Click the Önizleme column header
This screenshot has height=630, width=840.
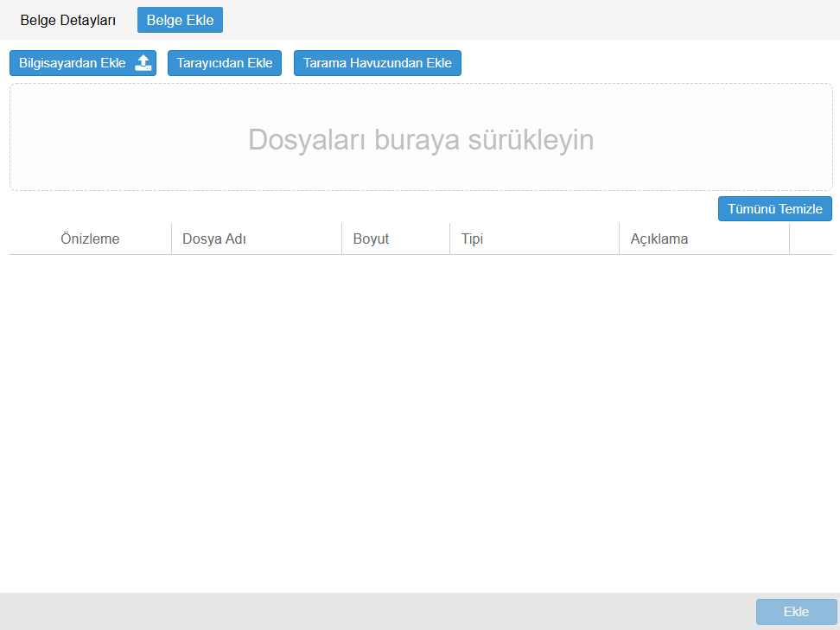tap(90, 239)
